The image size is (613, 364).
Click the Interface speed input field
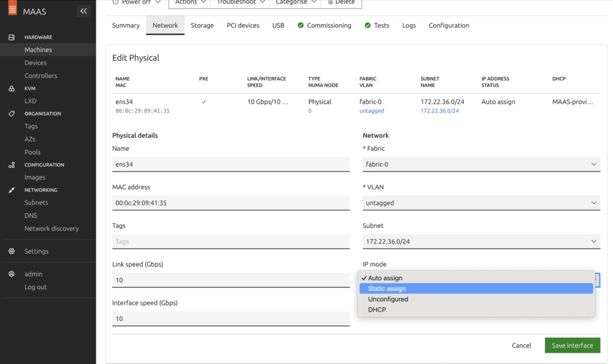230,318
